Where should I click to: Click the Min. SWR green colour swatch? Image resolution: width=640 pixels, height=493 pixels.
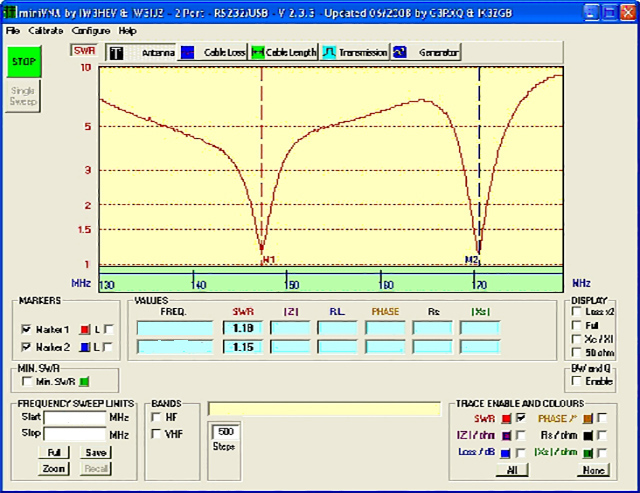click(x=84, y=382)
